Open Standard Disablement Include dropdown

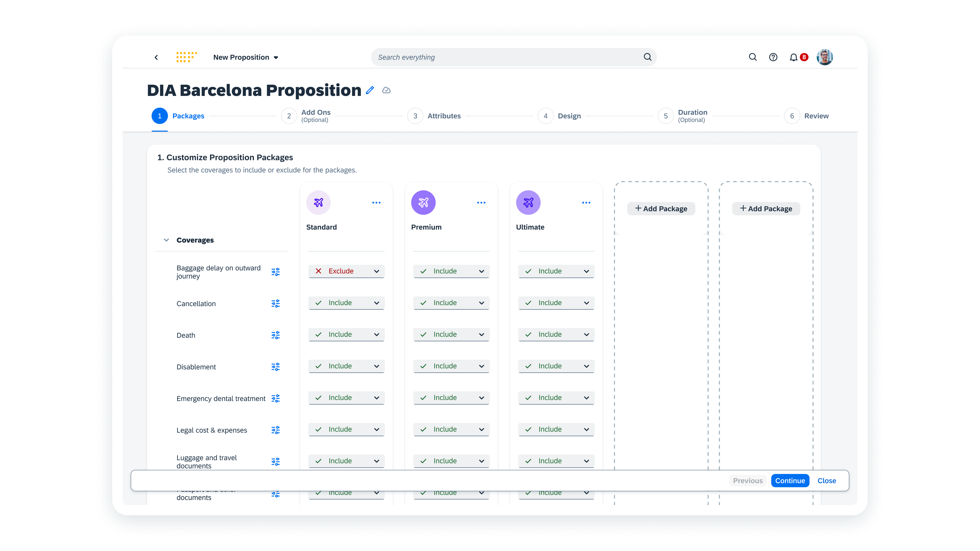pos(347,366)
